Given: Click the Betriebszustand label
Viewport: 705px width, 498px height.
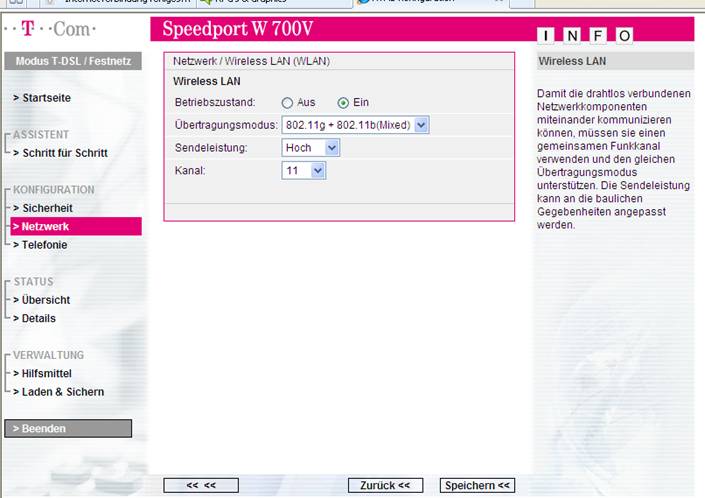Looking at the screenshot, I should pos(215,102).
